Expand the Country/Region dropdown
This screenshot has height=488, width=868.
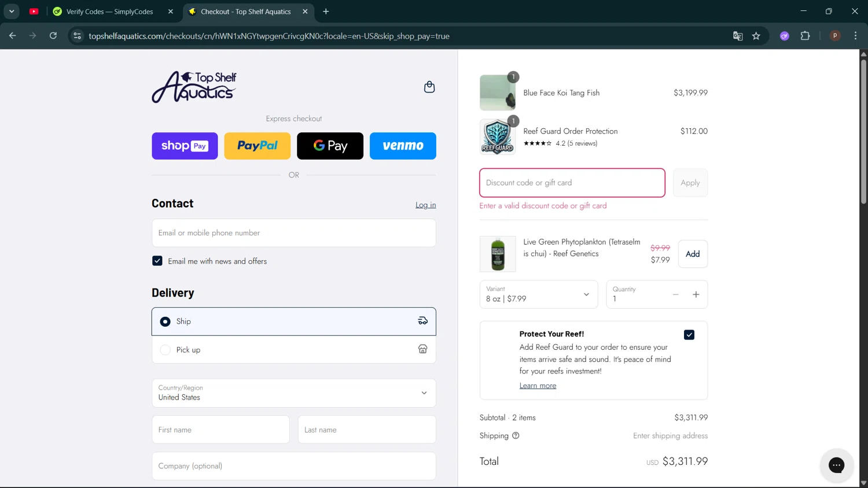[294, 393]
